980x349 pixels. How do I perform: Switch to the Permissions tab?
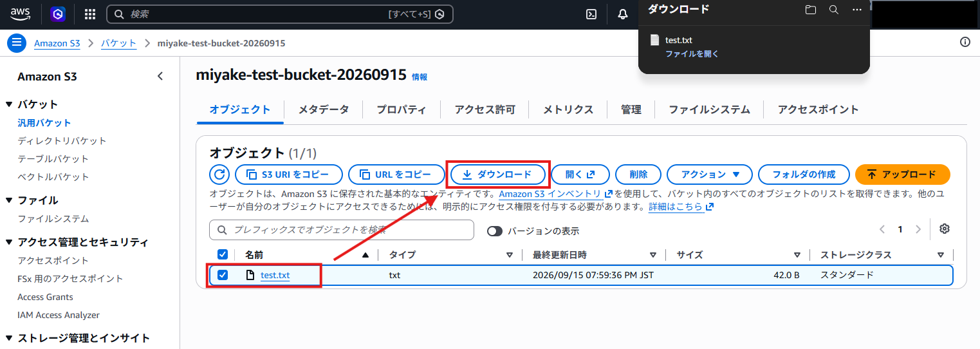tap(485, 109)
